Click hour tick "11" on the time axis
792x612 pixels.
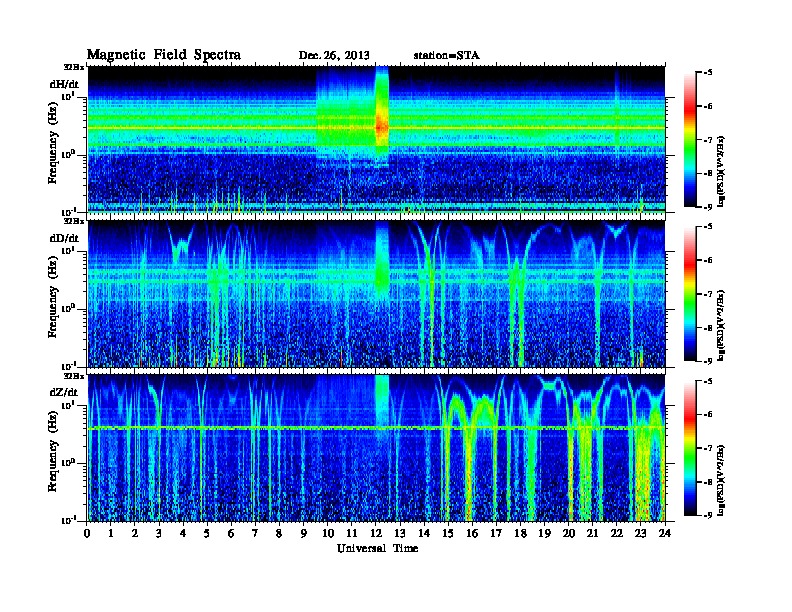[x=352, y=533]
